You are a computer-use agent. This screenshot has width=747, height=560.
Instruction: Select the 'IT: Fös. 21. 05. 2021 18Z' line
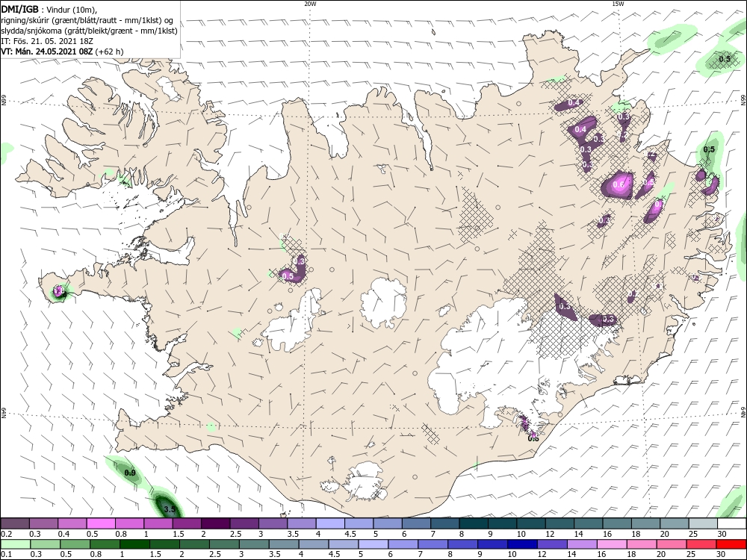46,40
